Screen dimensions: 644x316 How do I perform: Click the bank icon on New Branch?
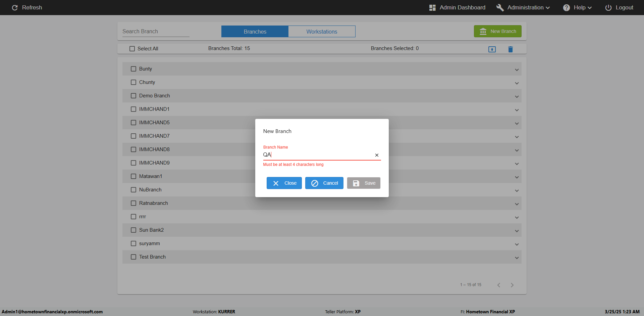(x=483, y=31)
